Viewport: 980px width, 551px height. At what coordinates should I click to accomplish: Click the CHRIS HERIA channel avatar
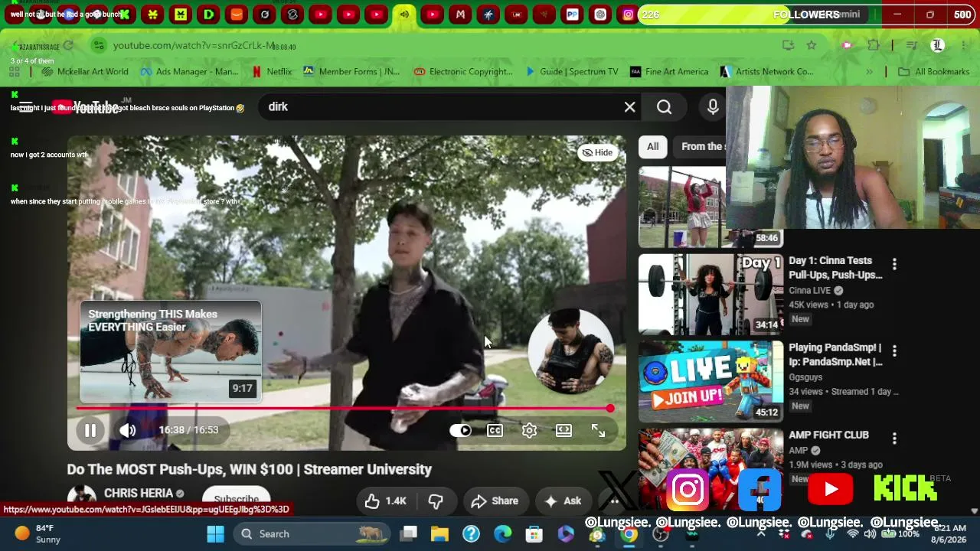pos(82,497)
